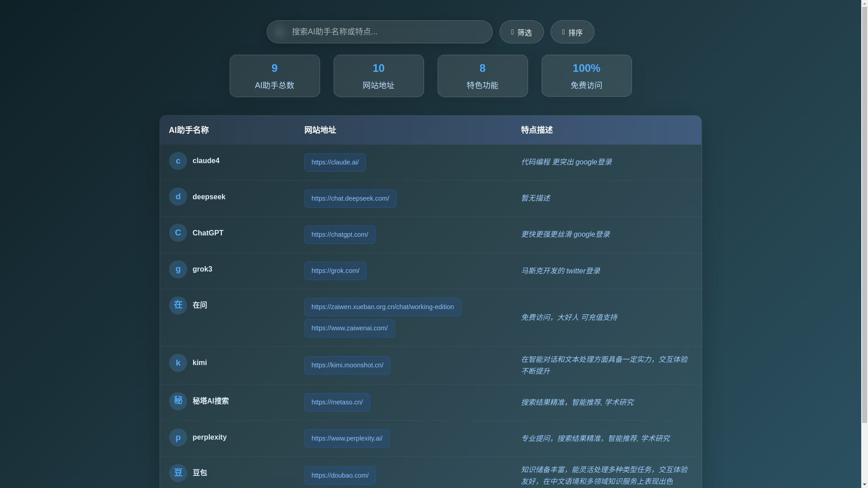Click the deepseek avatar icon
Screen dimensions: 868x488
coord(178,197)
